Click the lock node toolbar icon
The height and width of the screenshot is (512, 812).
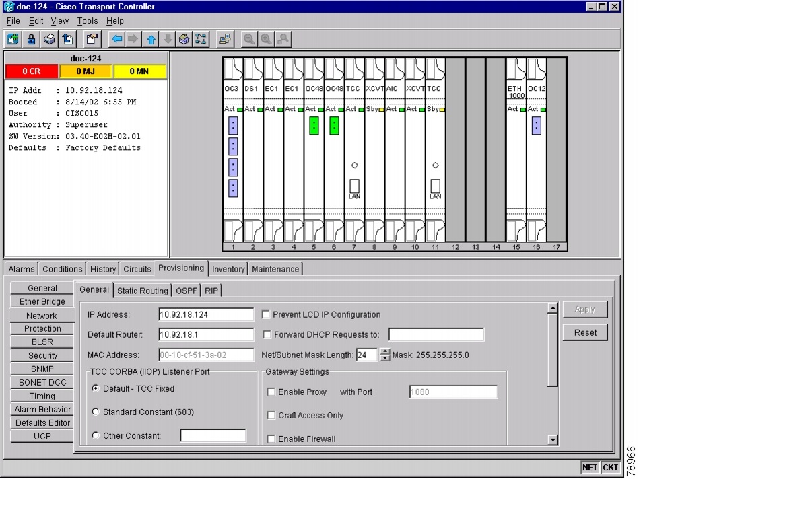[32, 39]
